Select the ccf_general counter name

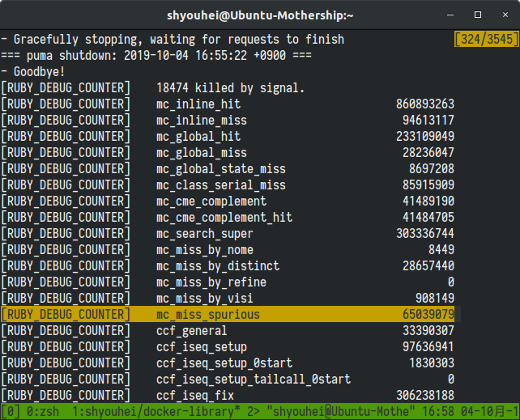coord(192,331)
